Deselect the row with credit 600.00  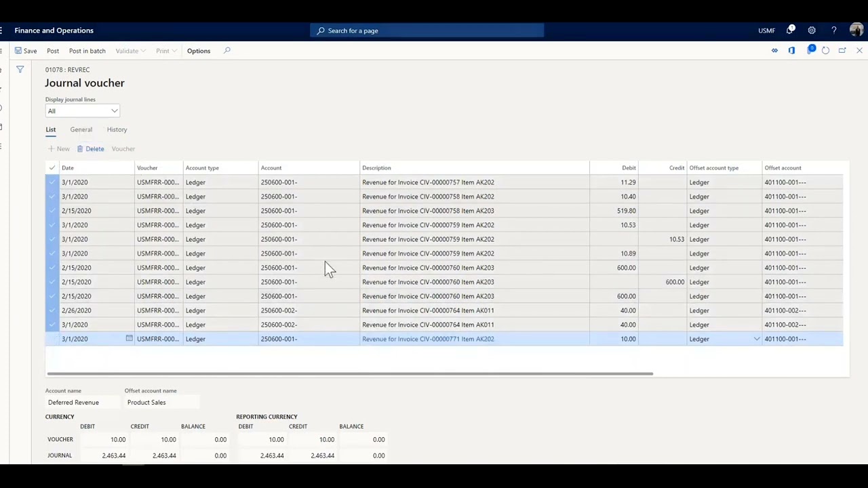click(52, 282)
